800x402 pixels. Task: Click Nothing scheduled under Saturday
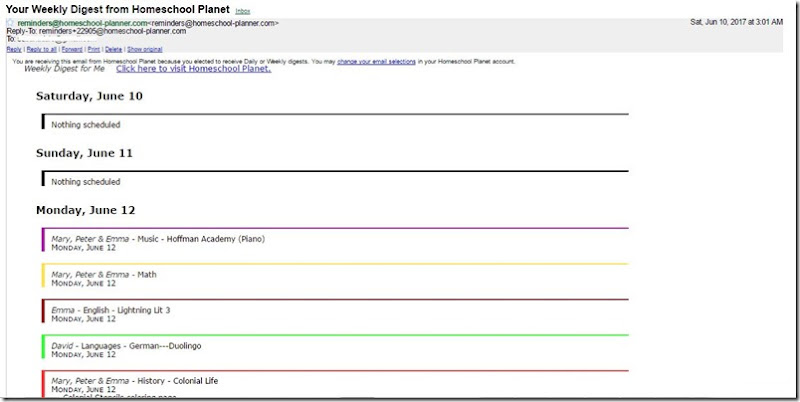coord(86,124)
